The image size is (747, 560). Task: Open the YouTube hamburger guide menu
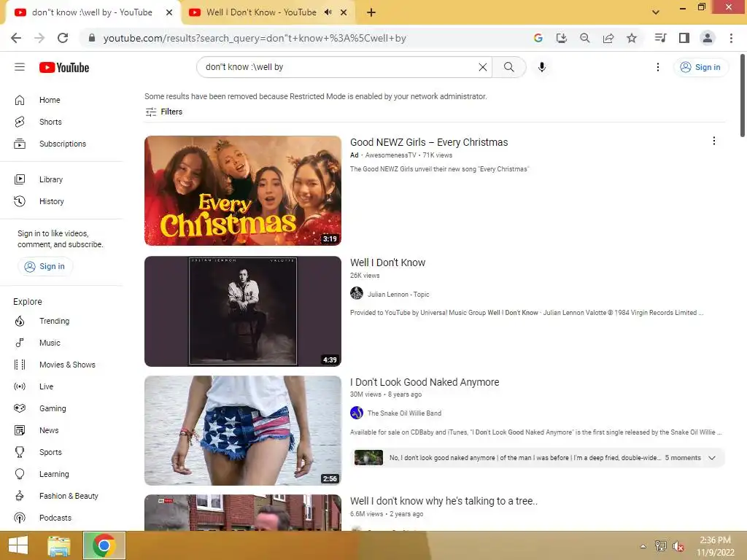[20, 67]
